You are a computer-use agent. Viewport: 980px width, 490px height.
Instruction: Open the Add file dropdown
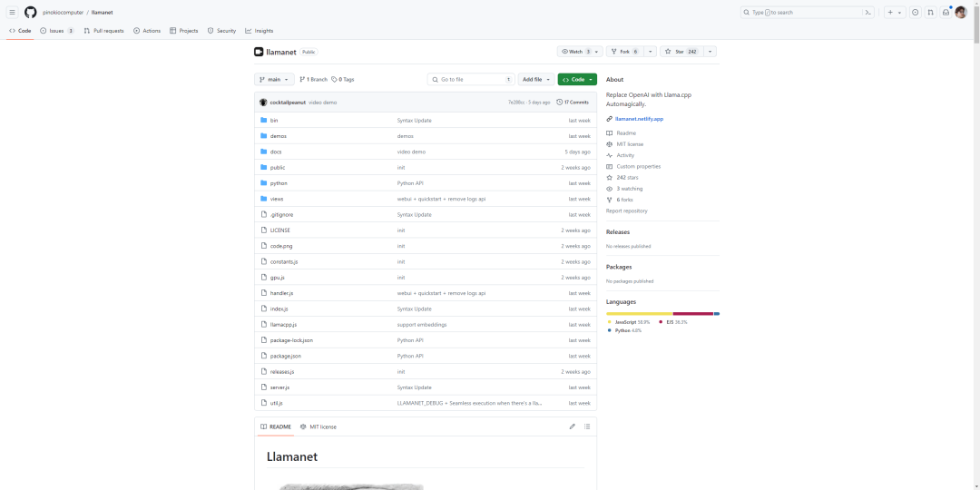tap(537, 79)
